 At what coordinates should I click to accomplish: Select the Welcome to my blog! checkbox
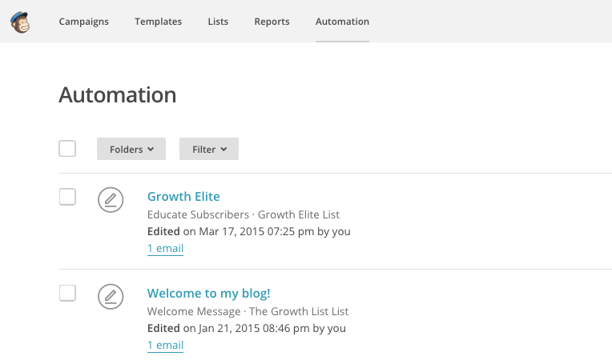click(x=67, y=293)
